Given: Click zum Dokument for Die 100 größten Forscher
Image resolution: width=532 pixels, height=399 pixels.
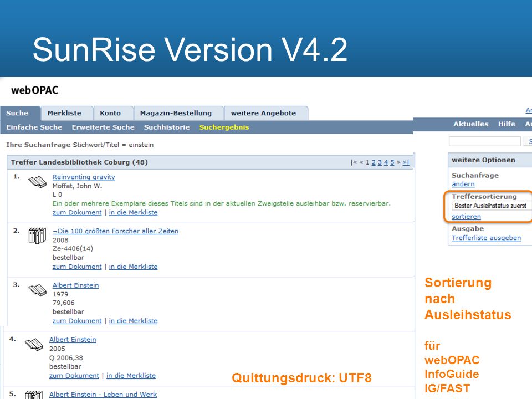Looking at the screenshot, I should [77, 267].
